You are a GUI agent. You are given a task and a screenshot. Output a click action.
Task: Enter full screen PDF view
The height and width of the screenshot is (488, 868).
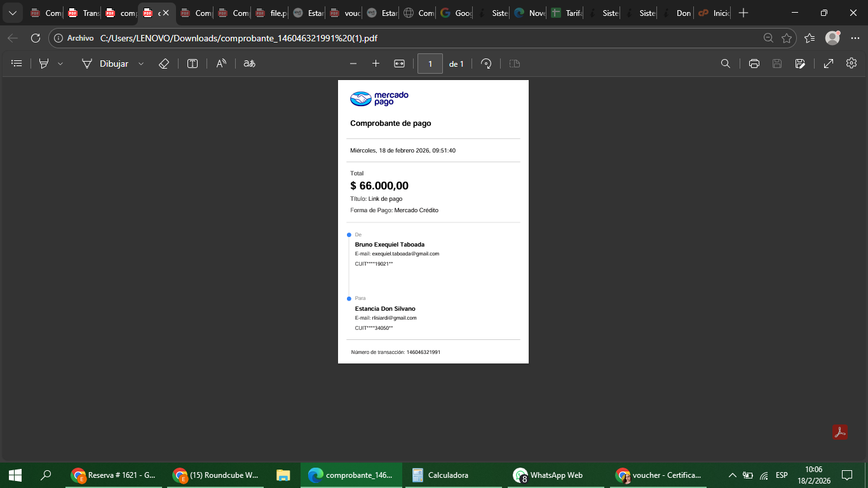(829, 64)
